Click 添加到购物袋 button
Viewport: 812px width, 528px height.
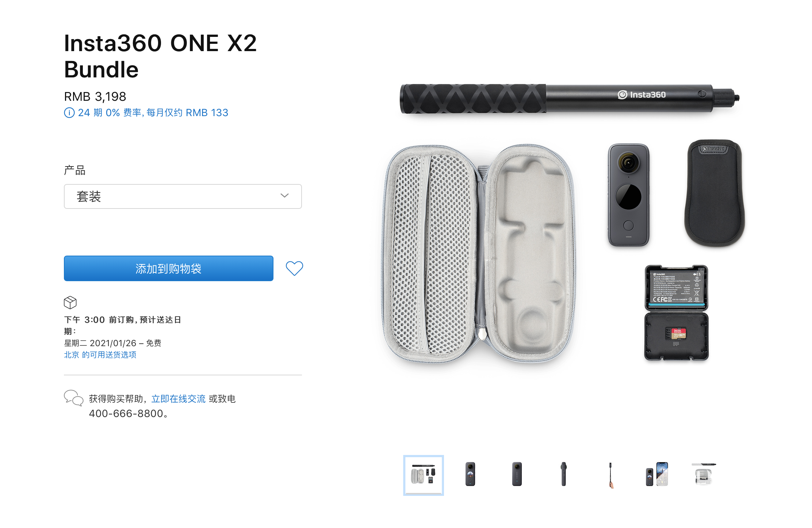pyautogui.click(x=169, y=268)
